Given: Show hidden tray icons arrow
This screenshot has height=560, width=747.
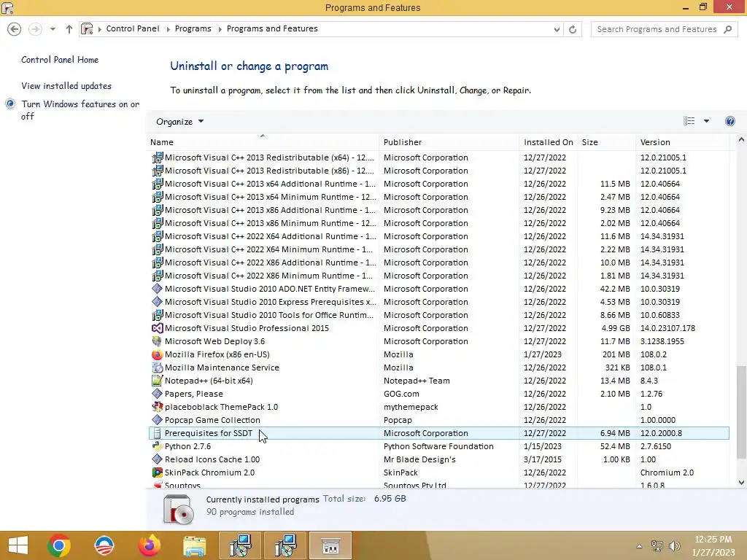Looking at the screenshot, I should [x=639, y=546].
